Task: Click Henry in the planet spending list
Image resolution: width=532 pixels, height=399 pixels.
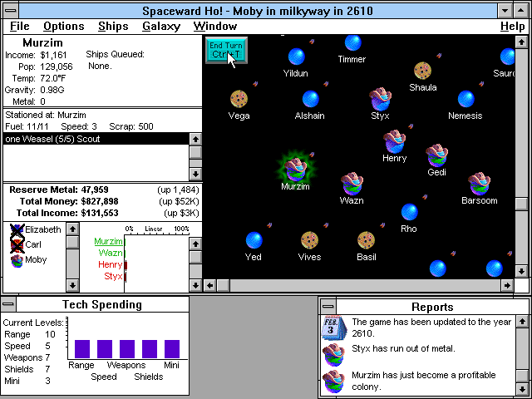Action: click(x=110, y=264)
